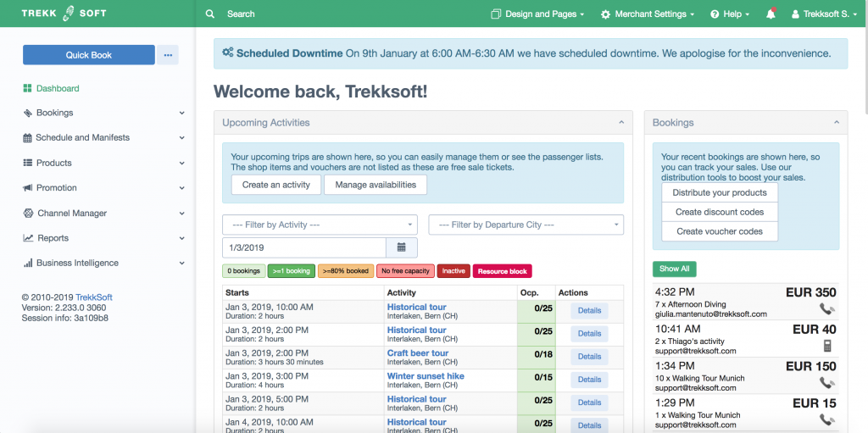The width and height of the screenshot is (868, 433).
Task: Click the date input field showing 1/3/2019
Action: click(303, 247)
